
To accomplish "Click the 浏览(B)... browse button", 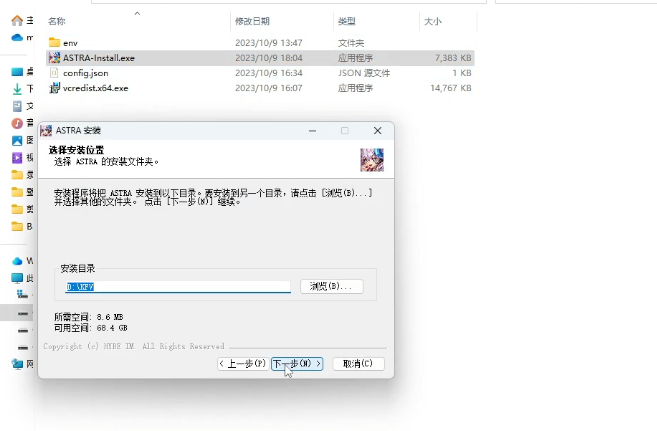I will (x=331, y=286).
